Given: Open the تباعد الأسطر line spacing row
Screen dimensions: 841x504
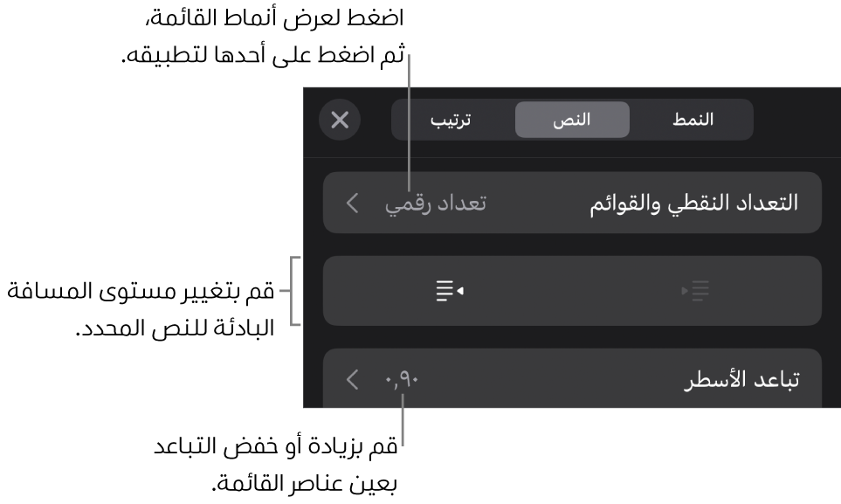Looking at the screenshot, I should click(741, 380).
